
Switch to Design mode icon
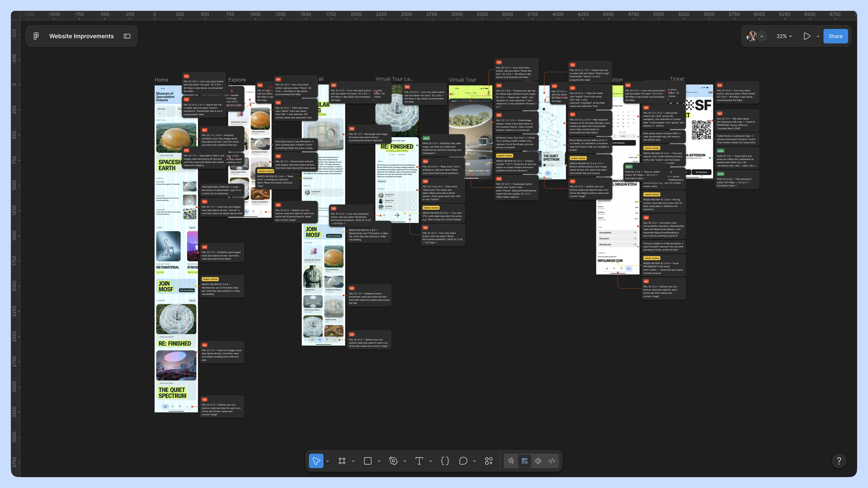pyautogui.click(x=525, y=461)
